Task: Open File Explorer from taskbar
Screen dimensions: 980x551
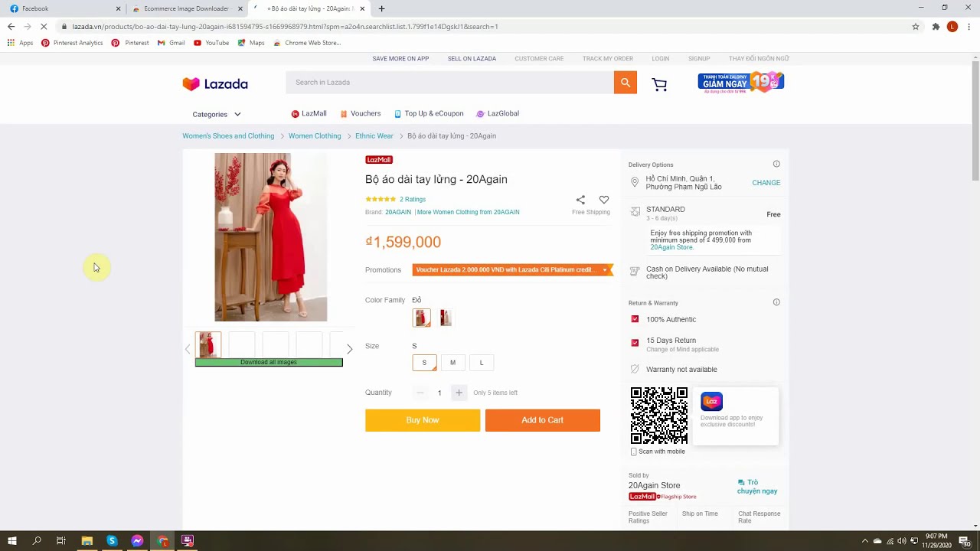Action: 87,541
